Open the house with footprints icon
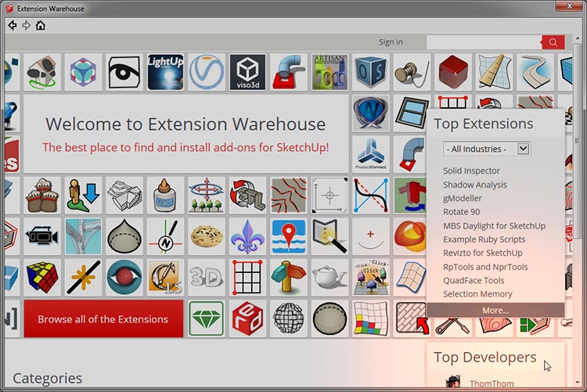The width and height of the screenshot is (587, 392). [42, 72]
